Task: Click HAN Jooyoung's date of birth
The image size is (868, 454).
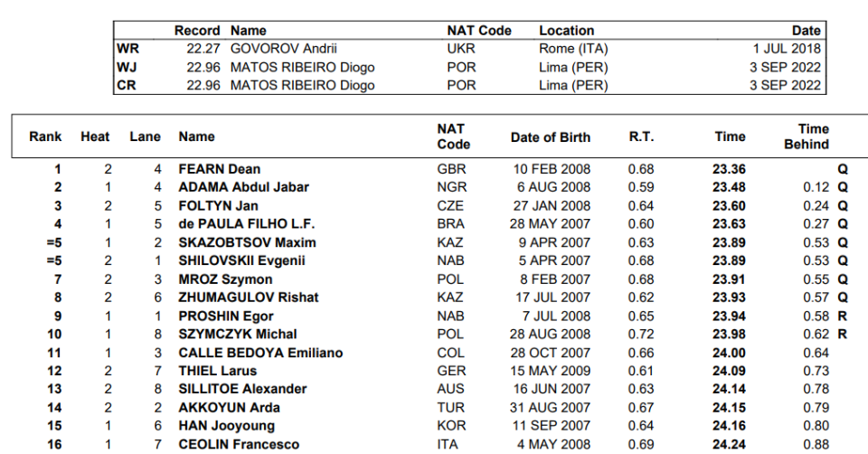Action: point(551,426)
